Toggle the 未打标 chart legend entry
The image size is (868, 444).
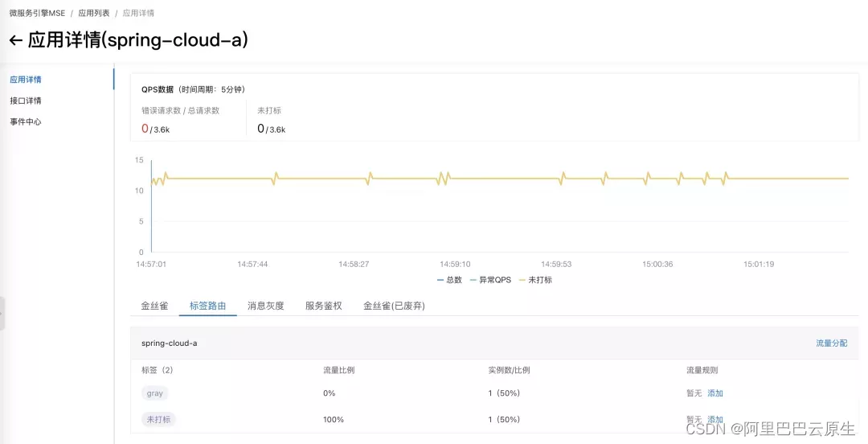click(535, 280)
